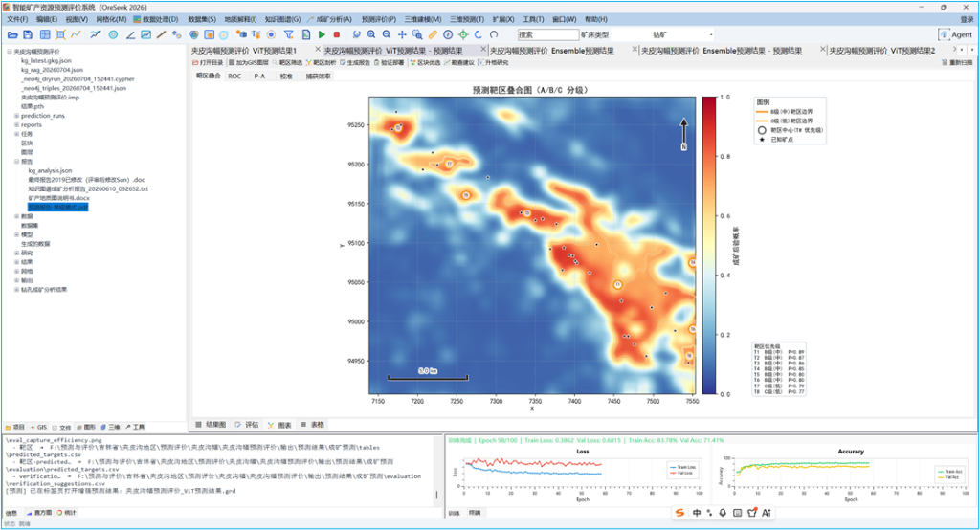
Task: Click the compass toolbar icon
Action: click(448, 35)
